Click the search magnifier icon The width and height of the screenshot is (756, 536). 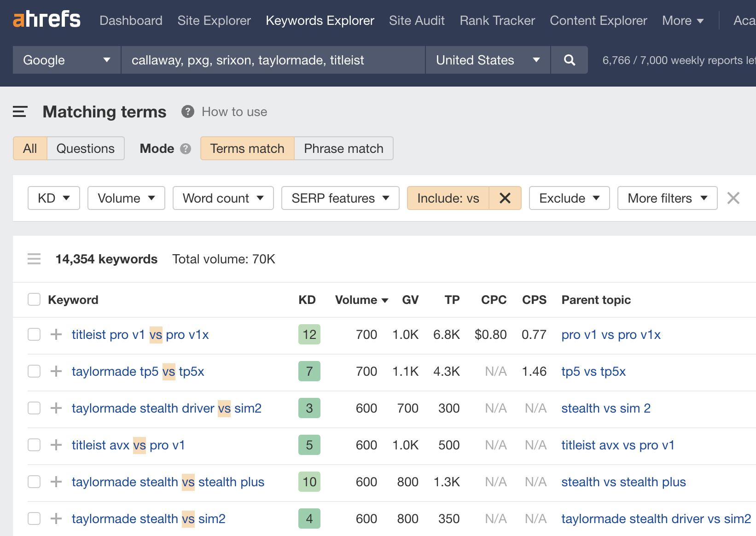point(569,60)
